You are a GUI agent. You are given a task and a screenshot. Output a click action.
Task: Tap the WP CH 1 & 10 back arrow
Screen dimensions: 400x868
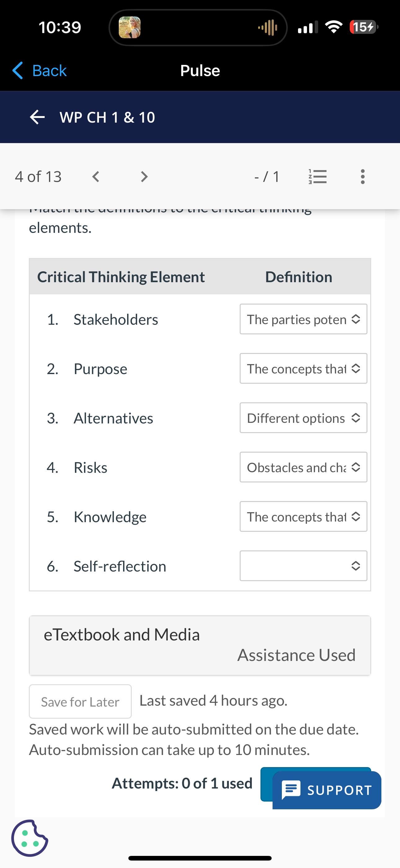pos(37,117)
